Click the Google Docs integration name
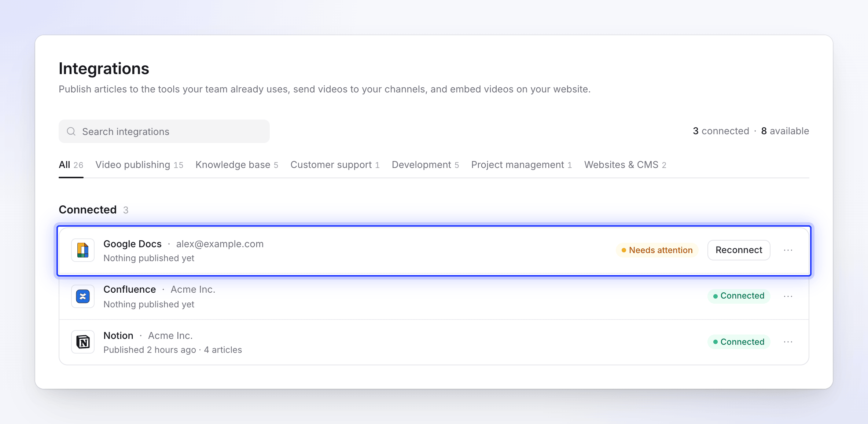The image size is (868, 424). [132, 244]
